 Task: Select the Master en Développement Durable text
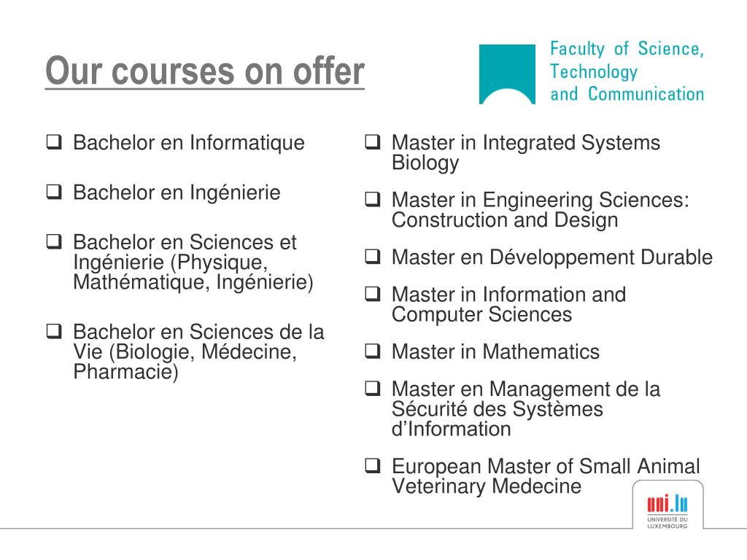pos(552,257)
